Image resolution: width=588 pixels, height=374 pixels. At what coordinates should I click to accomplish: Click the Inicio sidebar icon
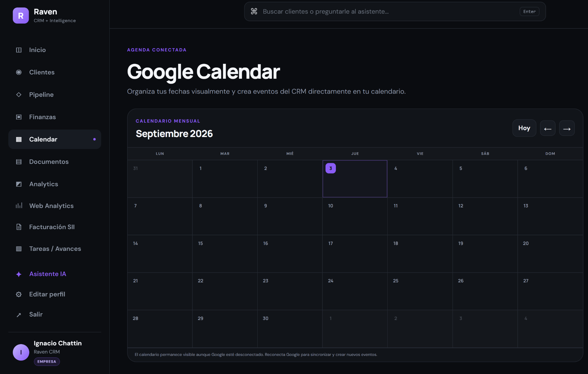(19, 50)
